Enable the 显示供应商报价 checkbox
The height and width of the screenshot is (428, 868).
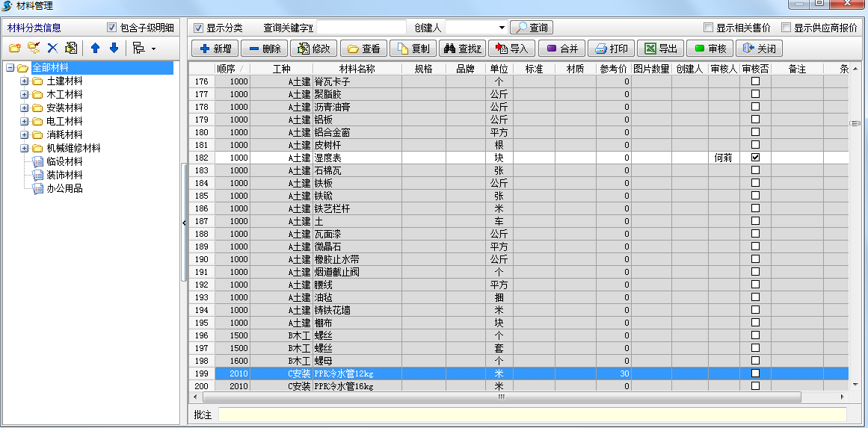(786, 28)
